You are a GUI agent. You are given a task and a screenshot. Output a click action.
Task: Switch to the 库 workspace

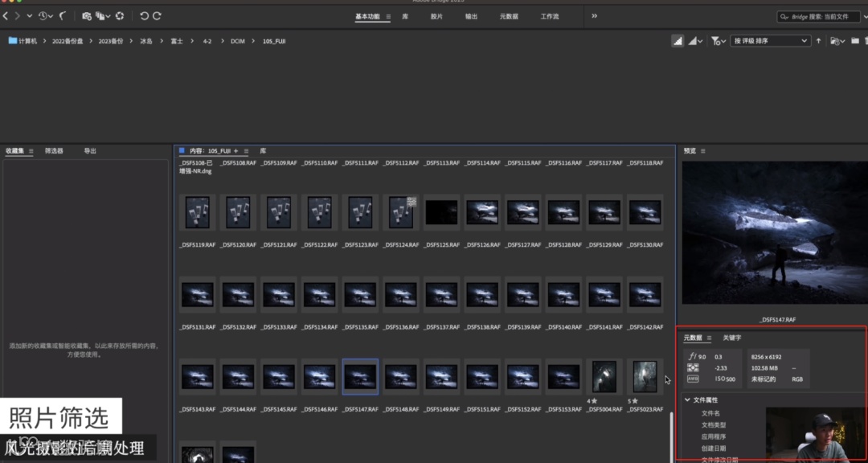[405, 17]
